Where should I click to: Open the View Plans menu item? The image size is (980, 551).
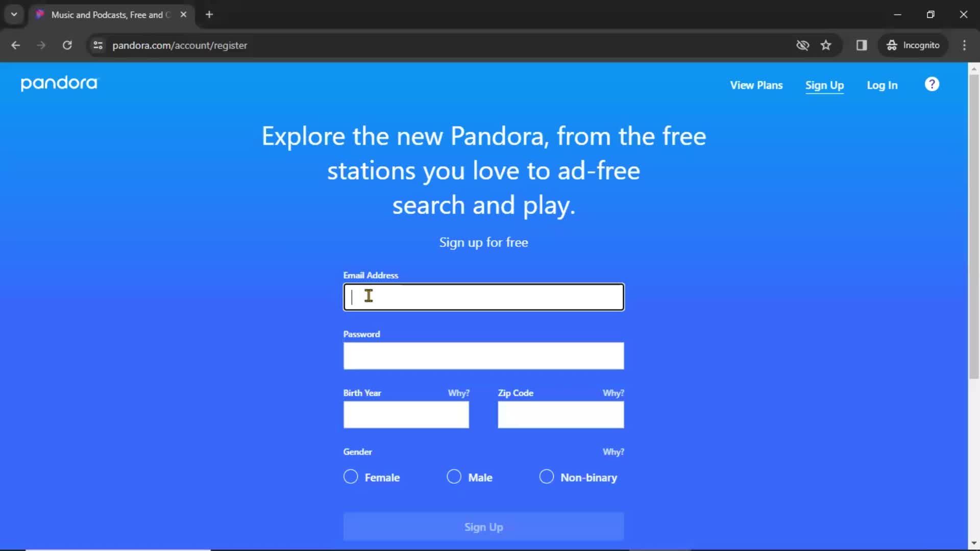[x=756, y=85]
